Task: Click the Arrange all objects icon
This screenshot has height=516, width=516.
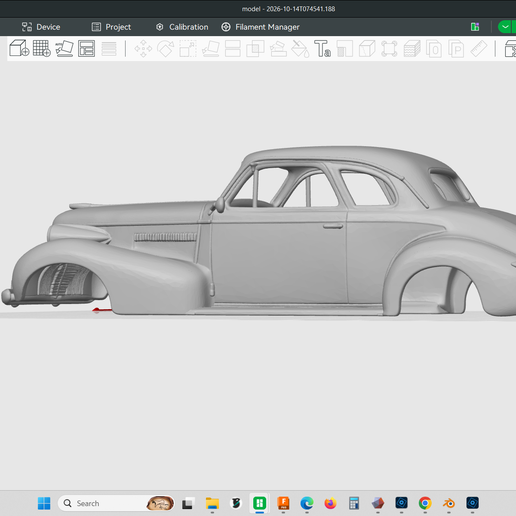Action: [x=87, y=48]
